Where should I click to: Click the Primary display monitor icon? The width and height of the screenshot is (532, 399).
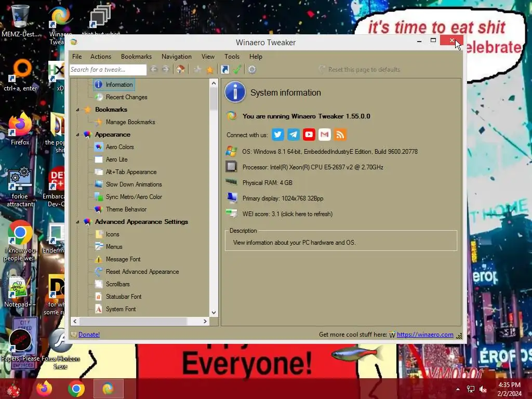(232, 197)
